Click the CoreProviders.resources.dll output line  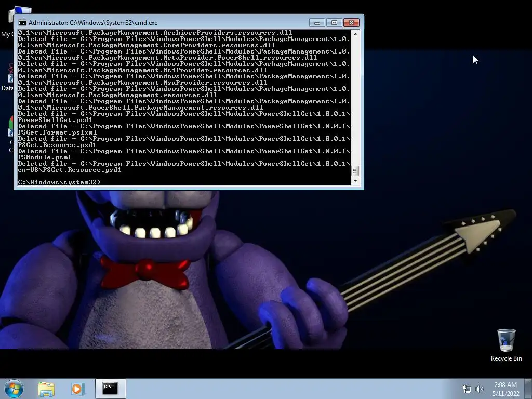tap(147, 45)
